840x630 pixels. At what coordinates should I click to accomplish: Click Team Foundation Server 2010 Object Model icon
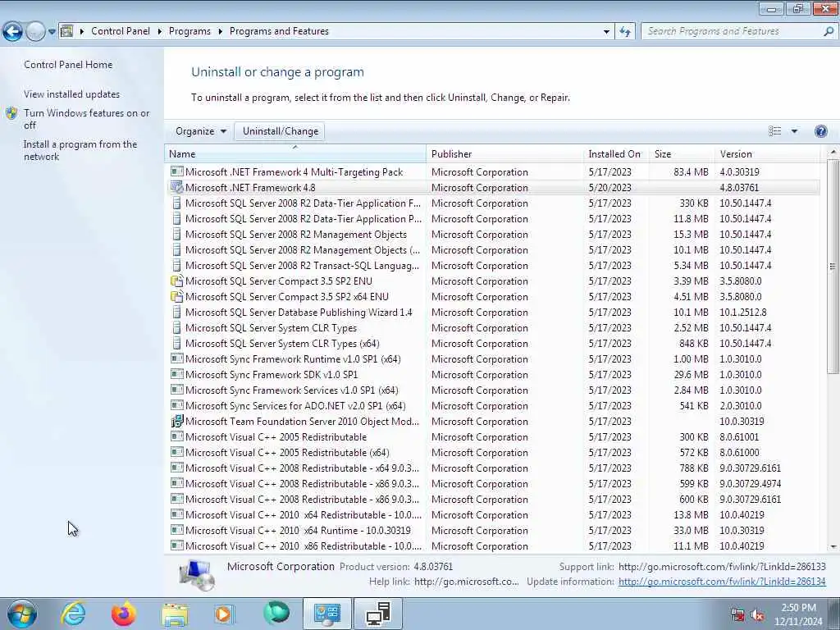click(176, 421)
